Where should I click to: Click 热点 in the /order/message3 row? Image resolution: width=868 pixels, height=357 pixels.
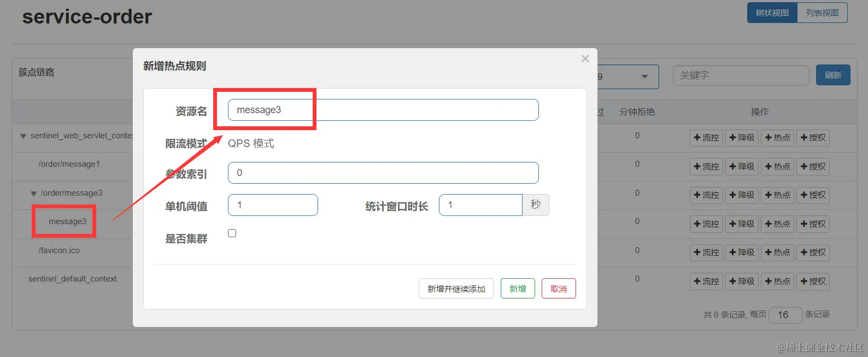pos(777,195)
